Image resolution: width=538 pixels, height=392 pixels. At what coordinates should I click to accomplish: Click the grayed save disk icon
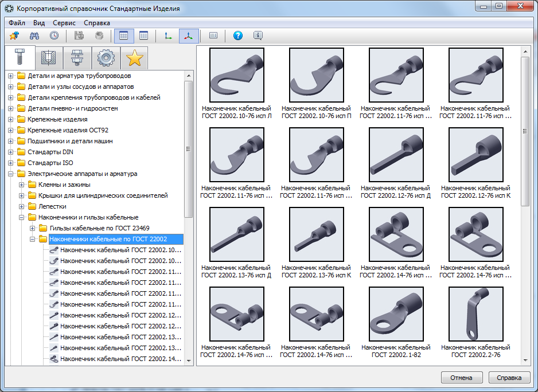pos(79,36)
